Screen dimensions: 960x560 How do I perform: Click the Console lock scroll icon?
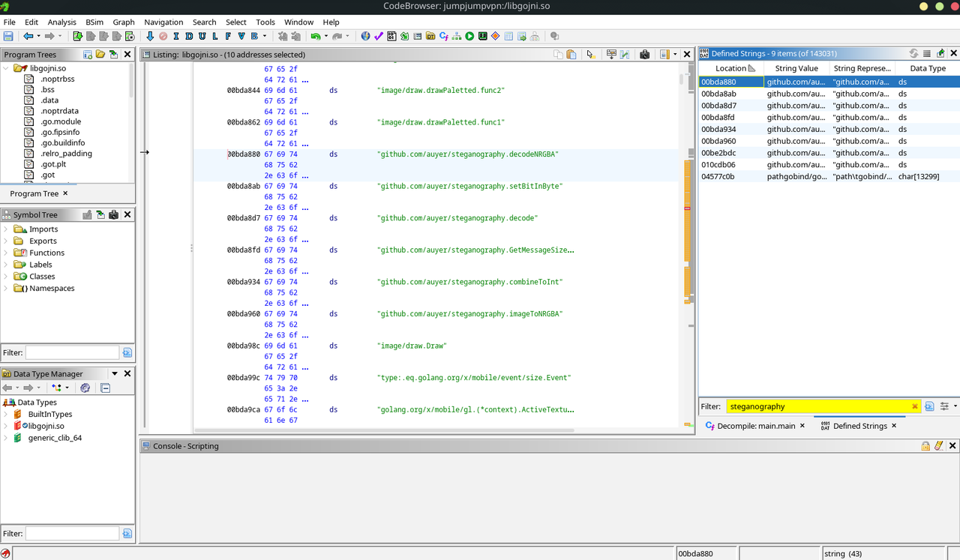[925, 445]
